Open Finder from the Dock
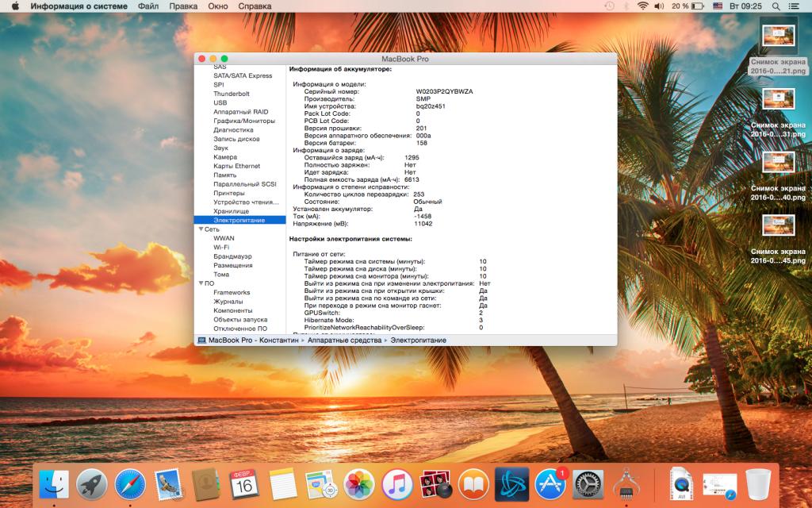Screen dimensions: 812x508 click(x=54, y=485)
